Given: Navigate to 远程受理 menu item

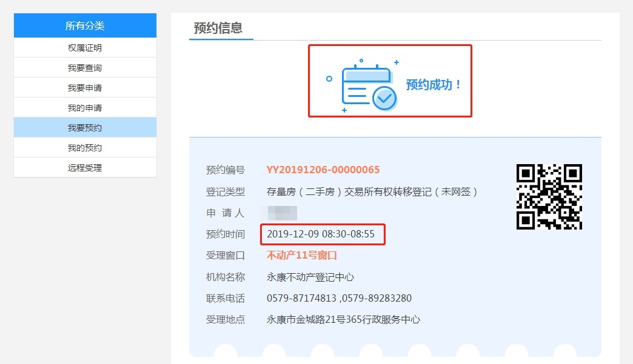Looking at the screenshot, I should coord(85,168).
